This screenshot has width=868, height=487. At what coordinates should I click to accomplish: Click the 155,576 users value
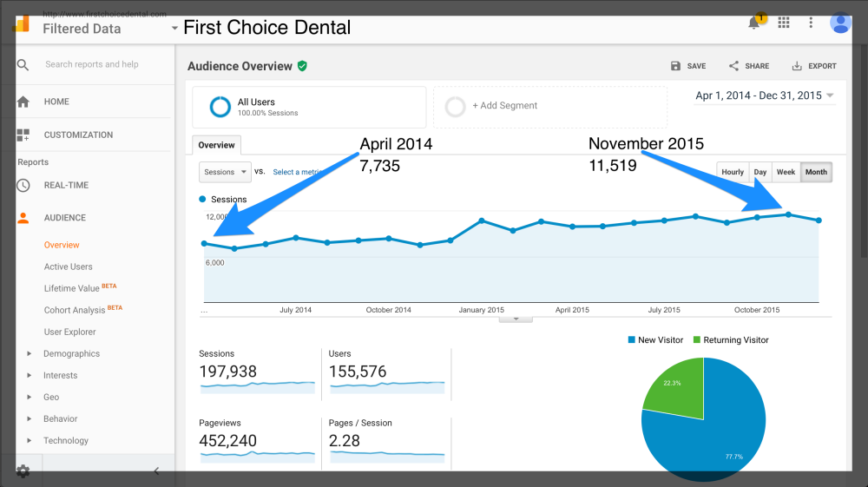click(x=358, y=372)
